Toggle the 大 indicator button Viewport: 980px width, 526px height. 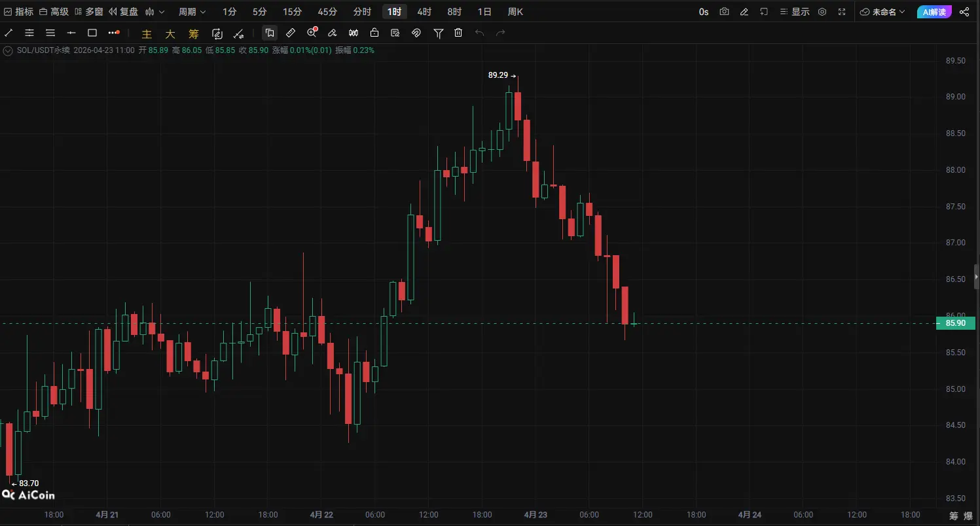(x=170, y=33)
